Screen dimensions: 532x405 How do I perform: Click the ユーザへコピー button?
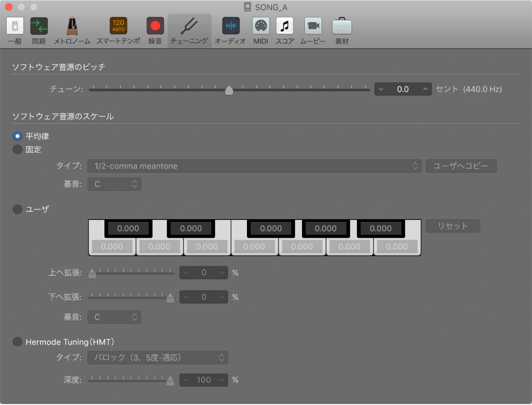click(x=461, y=166)
